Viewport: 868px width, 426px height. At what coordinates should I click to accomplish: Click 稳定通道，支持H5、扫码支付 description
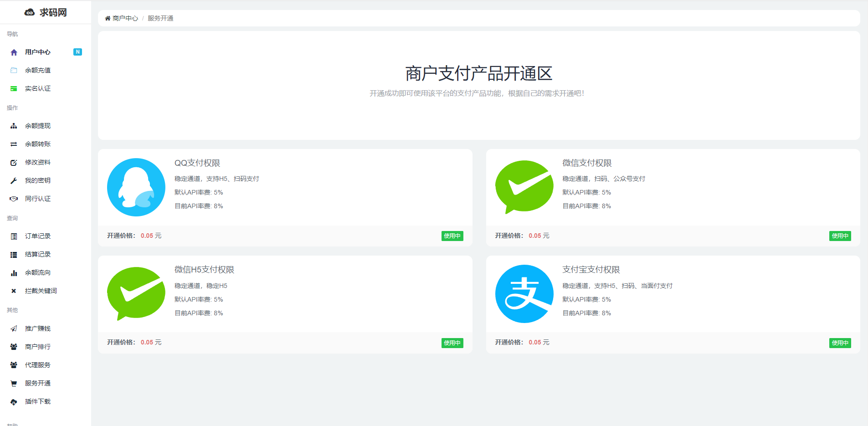point(217,179)
